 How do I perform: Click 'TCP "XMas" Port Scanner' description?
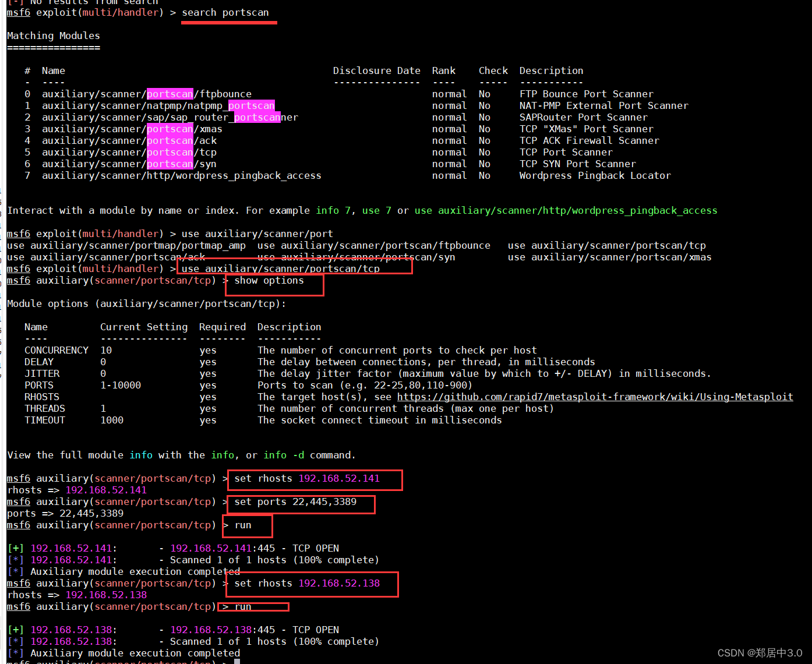point(587,129)
